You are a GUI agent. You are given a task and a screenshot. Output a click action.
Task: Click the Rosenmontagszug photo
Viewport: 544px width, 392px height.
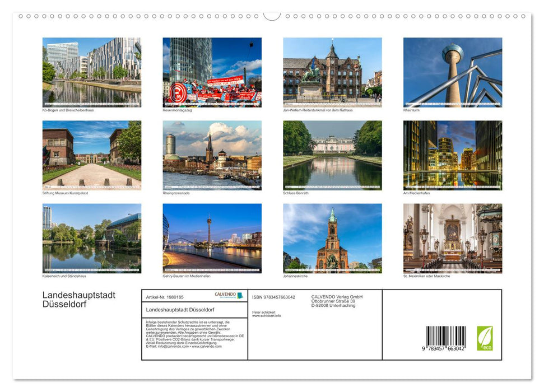tap(212, 72)
